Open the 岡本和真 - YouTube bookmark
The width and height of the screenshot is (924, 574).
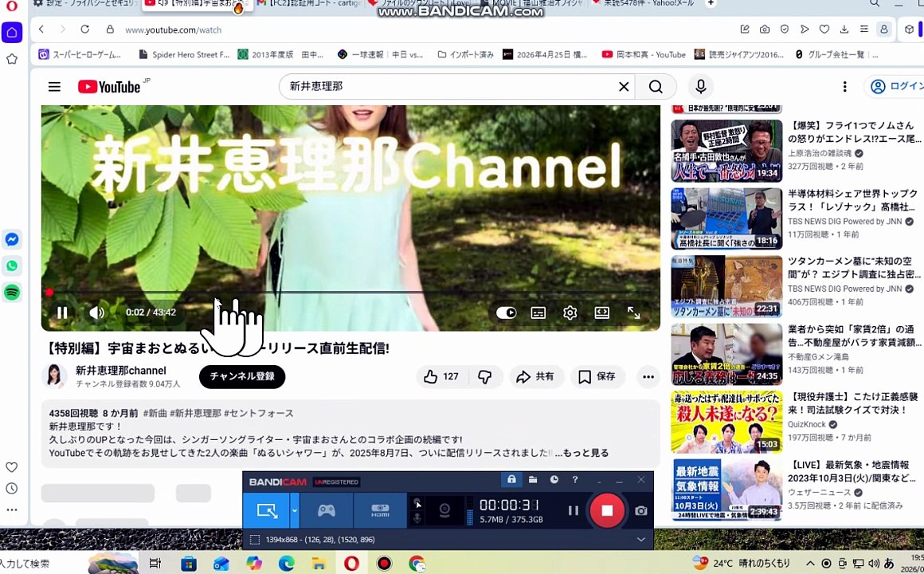tap(644, 54)
